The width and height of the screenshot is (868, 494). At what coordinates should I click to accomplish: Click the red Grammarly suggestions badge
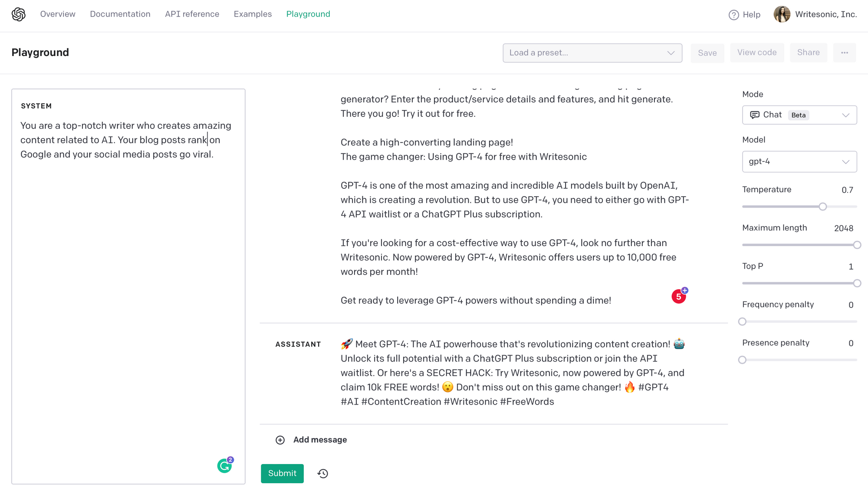(679, 296)
